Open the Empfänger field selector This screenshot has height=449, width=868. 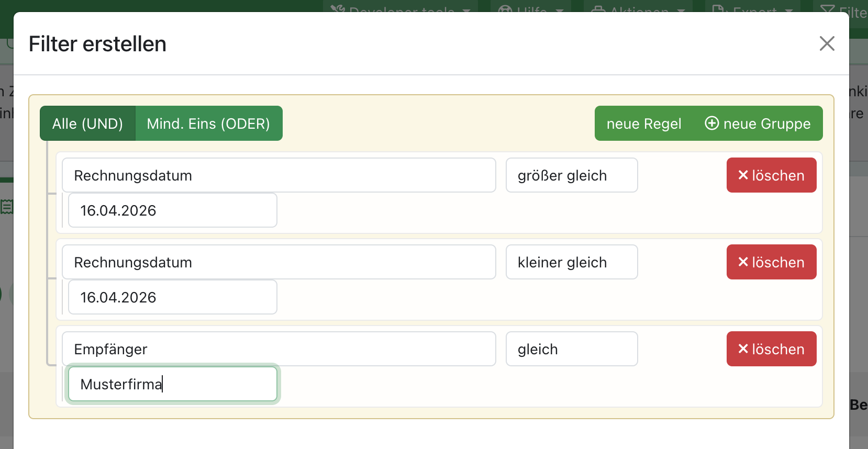coord(279,349)
